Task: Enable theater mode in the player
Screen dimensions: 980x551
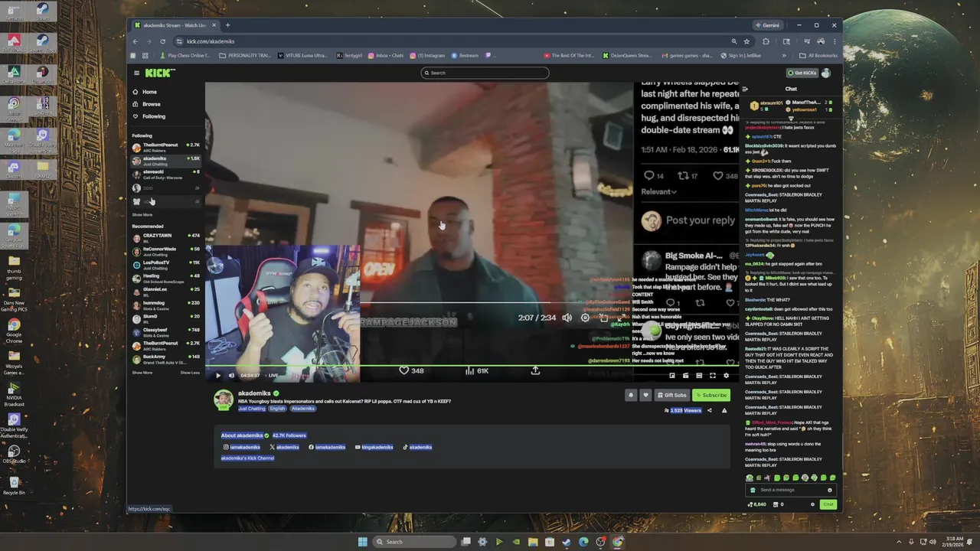Action: (699, 376)
